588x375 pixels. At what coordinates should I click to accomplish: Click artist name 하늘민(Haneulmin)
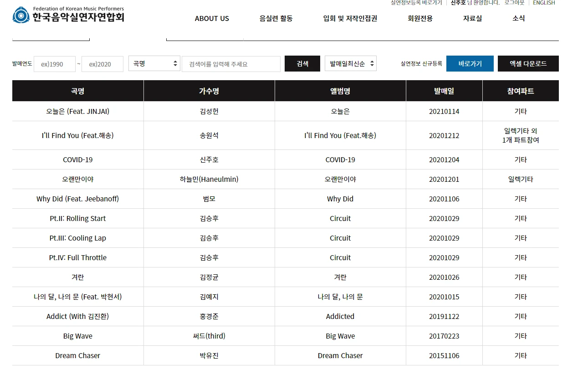(x=209, y=179)
